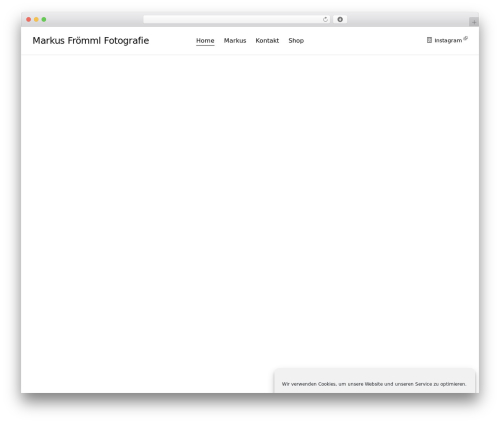500x423 pixels.
Task: Open the Shop menu link
Action: pyautogui.click(x=296, y=41)
